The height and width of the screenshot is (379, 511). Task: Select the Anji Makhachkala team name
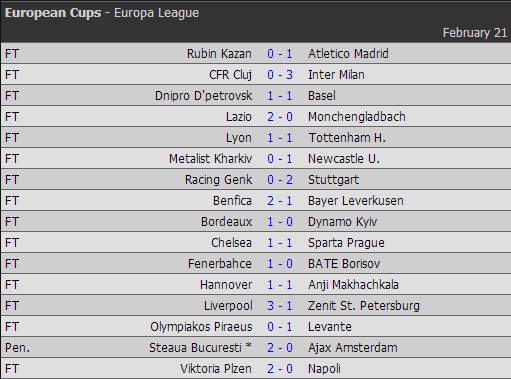click(x=353, y=285)
